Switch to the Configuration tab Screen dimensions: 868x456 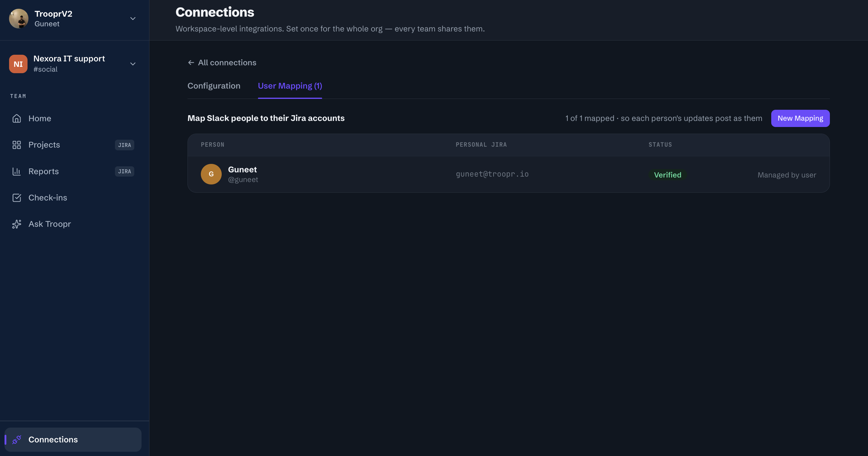click(x=214, y=86)
